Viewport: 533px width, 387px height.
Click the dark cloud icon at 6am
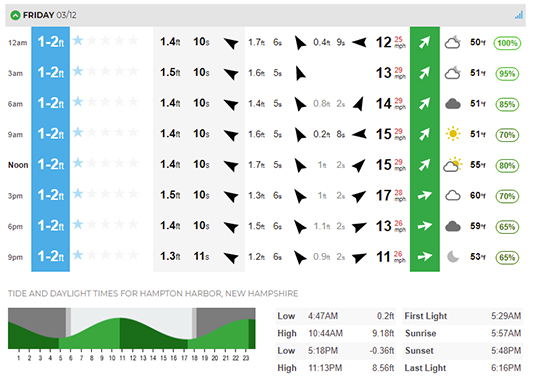coord(453,104)
